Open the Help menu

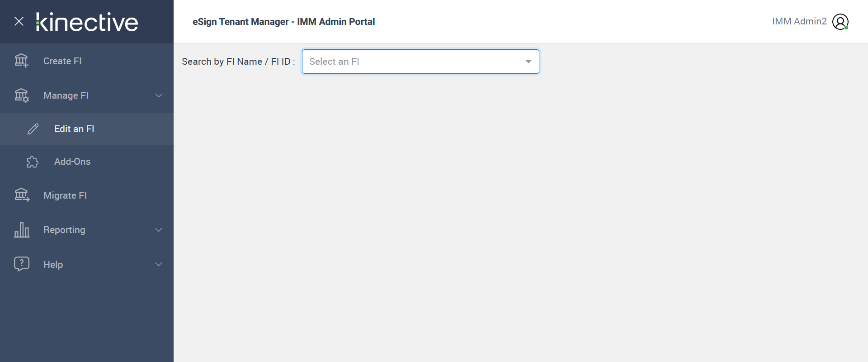pyautogui.click(x=87, y=264)
